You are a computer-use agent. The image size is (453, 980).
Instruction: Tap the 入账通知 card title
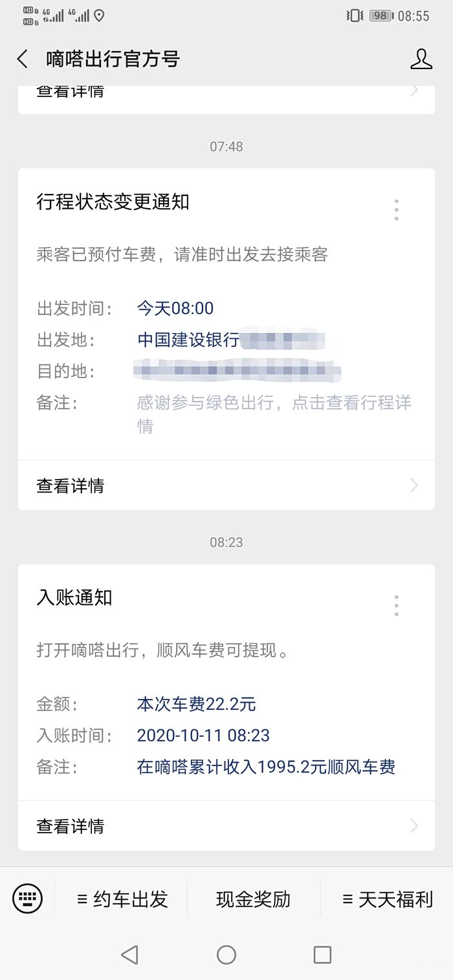click(x=74, y=598)
